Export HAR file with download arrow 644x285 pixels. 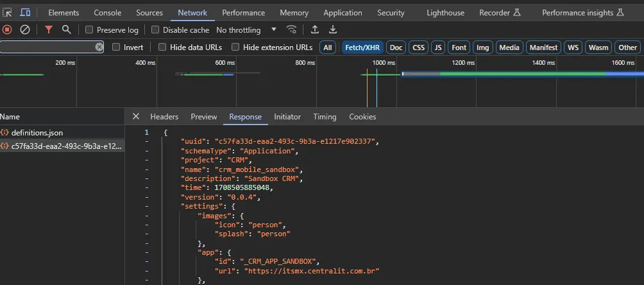[x=333, y=30]
